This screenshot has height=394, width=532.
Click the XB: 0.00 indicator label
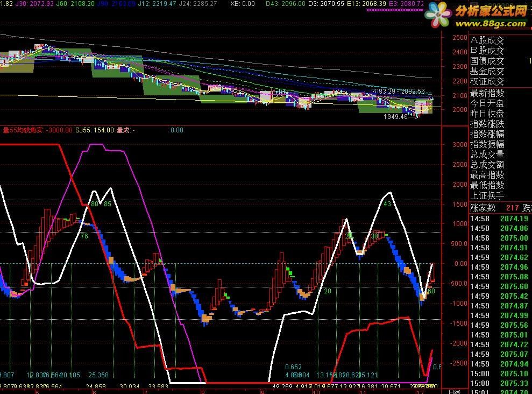[x=242, y=4]
